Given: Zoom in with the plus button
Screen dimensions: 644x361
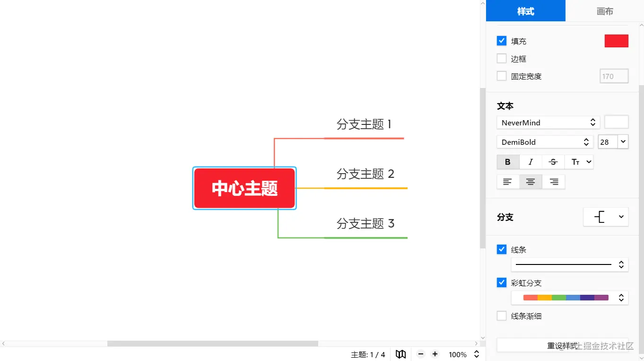Looking at the screenshot, I should tap(435, 354).
